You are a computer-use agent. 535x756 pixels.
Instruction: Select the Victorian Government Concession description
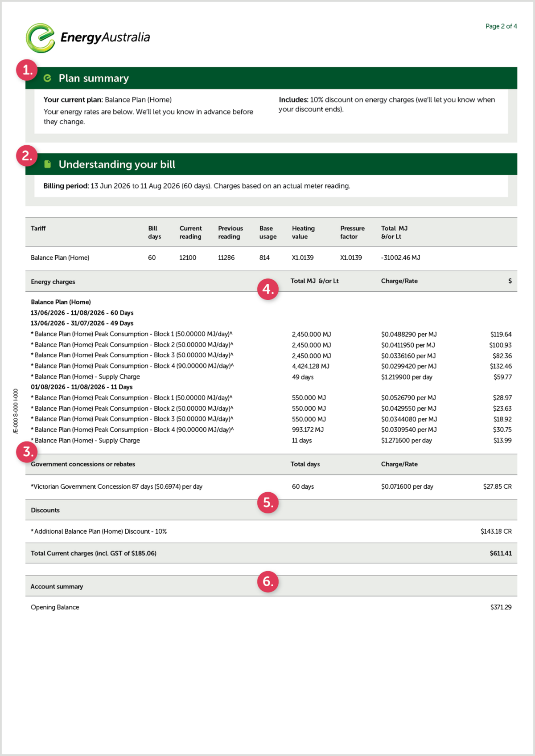point(116,486)
